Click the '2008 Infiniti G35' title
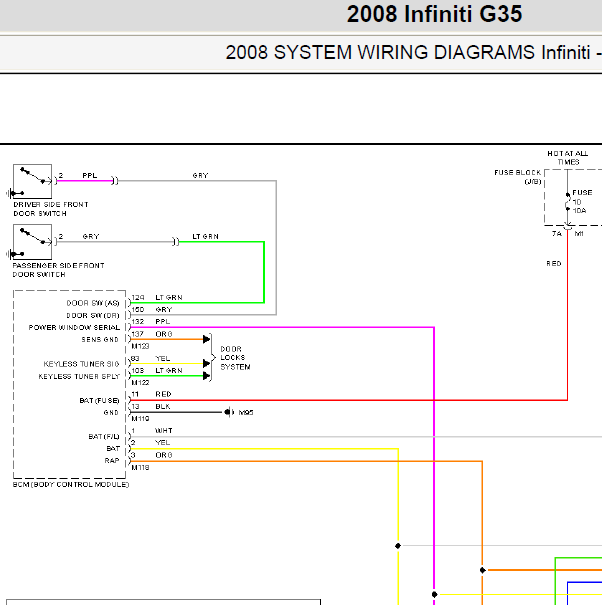The width and height of the screenshot is (602, 605). [x=434, y=14]
